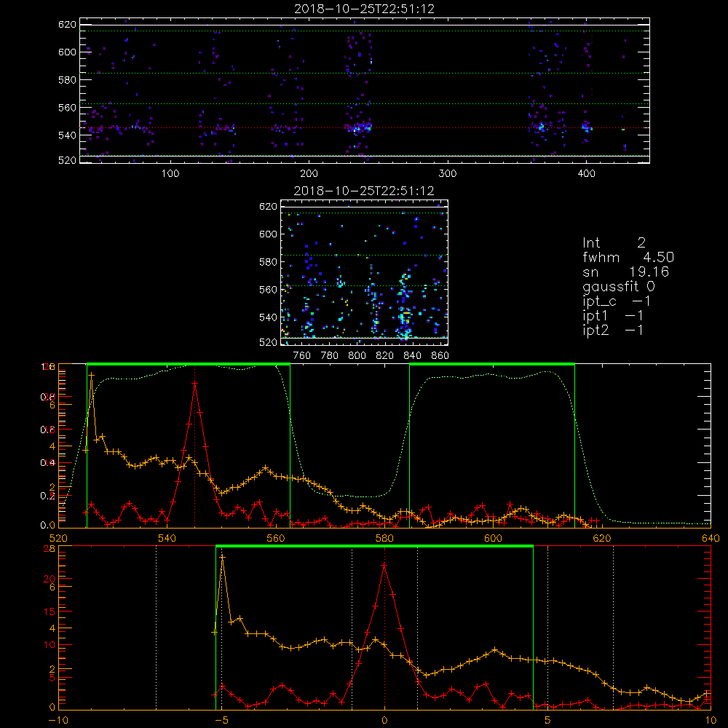Select the orange x-axis label '-5'
This screenshot has height=728, width=728.
point(221,721)
